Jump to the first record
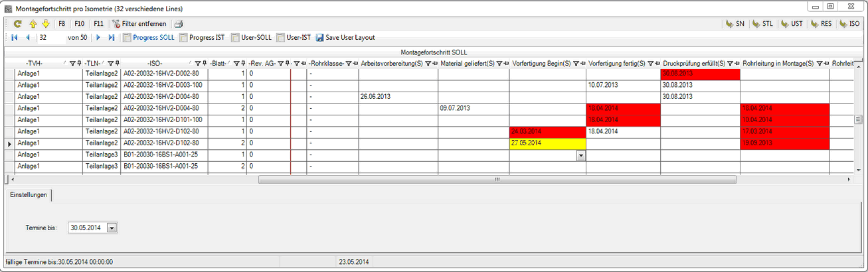The height and width of the screenshot is (272, 868). tap(15, 38)
